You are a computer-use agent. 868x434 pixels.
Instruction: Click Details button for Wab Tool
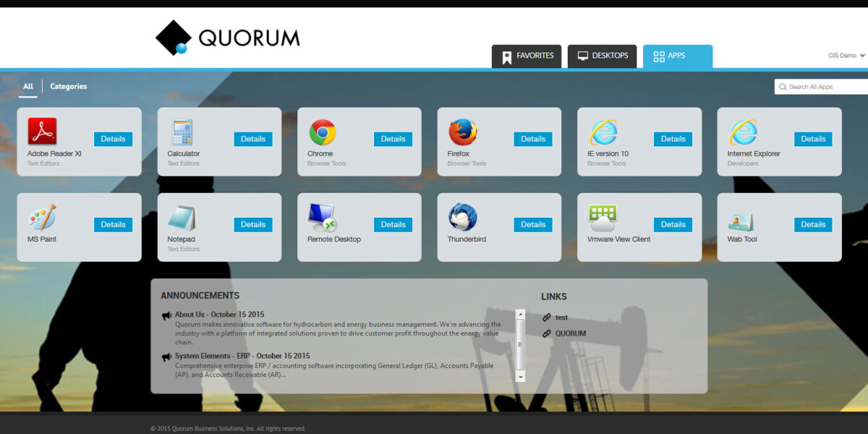click(813, 224)
